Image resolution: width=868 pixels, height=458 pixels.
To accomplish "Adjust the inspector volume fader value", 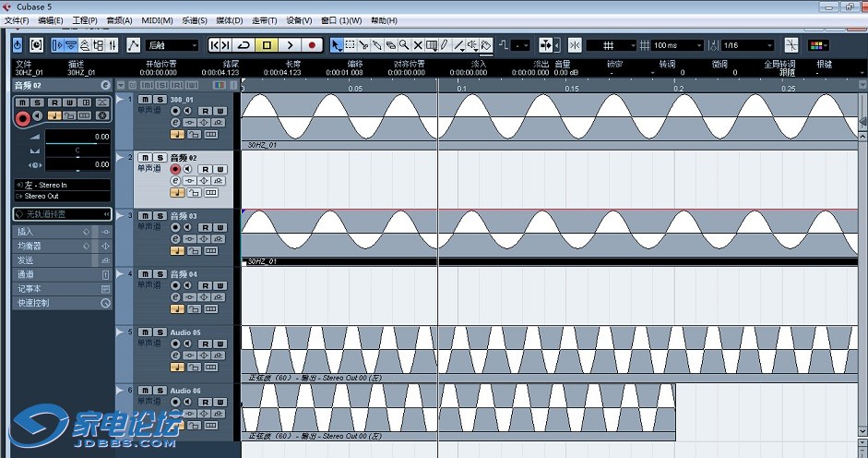I will click(x=77, y=137).
